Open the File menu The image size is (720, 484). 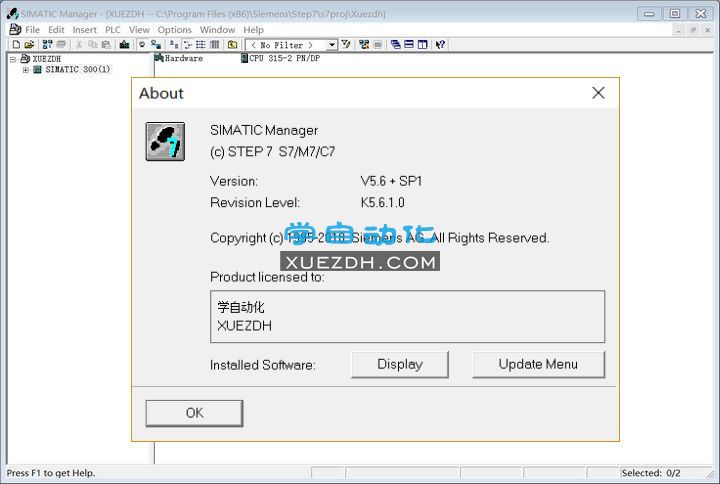coord(32,30)
